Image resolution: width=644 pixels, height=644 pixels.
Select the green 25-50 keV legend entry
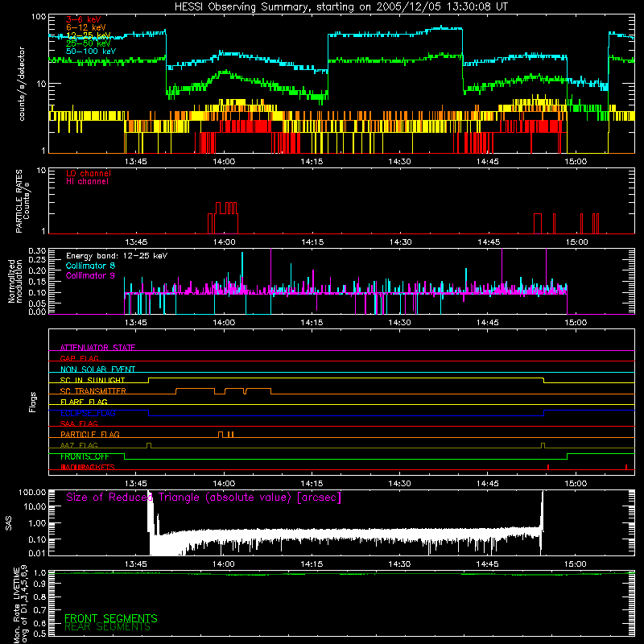click(89, 43)
